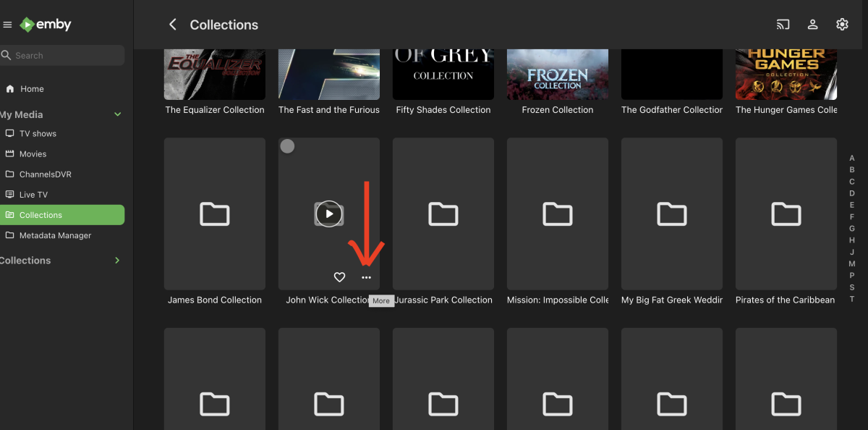
Task: Expand the Collections section at bottom left
Action: [116, 260]
